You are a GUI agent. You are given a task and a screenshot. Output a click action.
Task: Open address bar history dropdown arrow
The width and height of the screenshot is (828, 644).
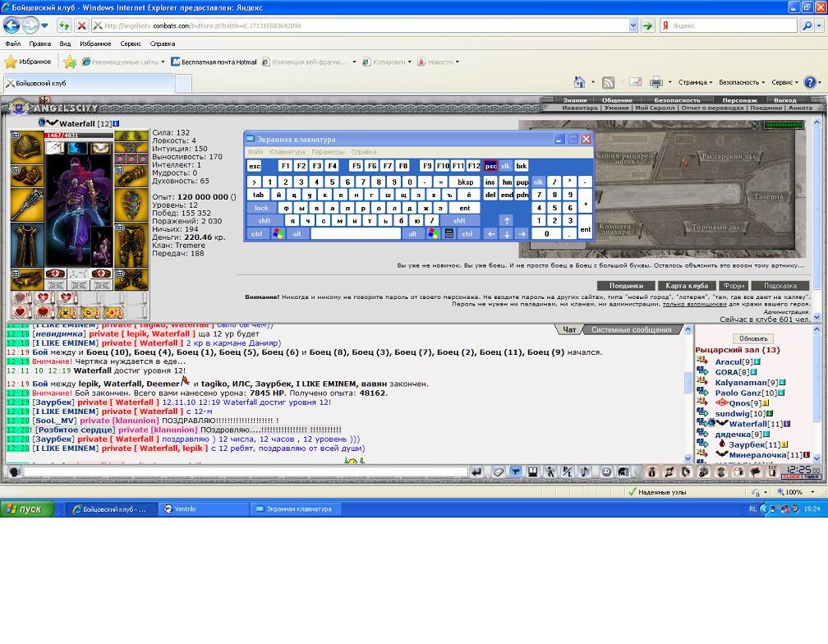(x=633, y=25)
